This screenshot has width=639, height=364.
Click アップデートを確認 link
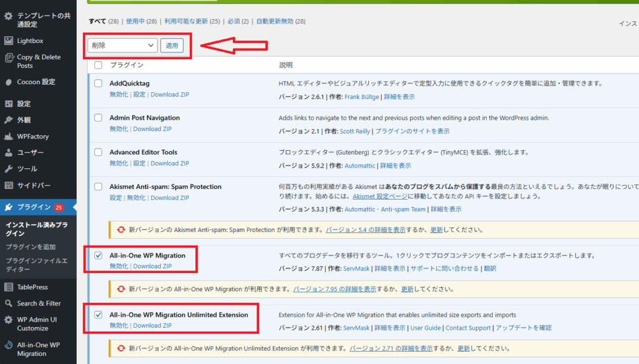point(524,328)
